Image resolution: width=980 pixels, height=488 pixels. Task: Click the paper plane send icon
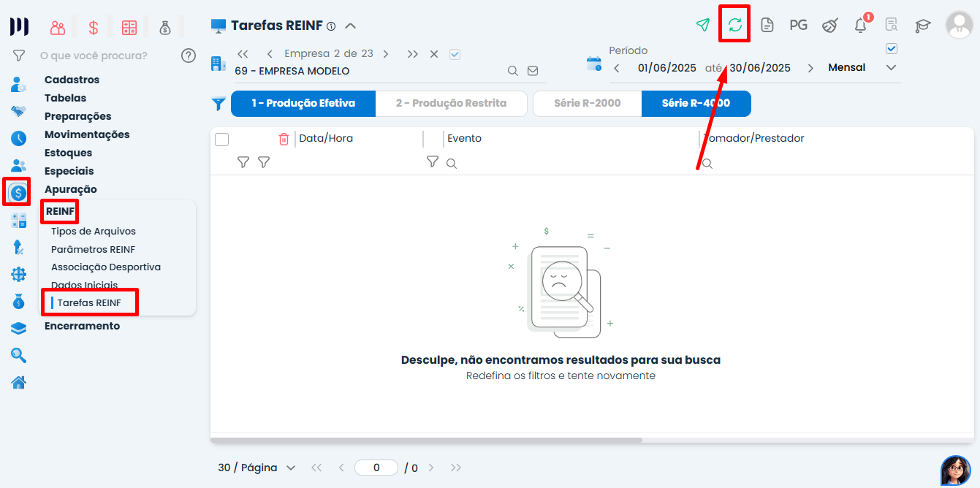click(x=703, y=26)
